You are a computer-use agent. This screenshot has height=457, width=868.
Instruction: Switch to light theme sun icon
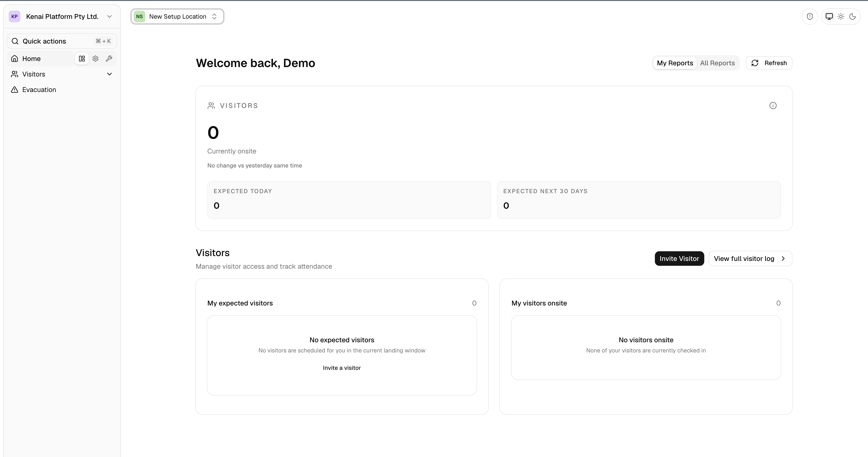tap(841, 16)
